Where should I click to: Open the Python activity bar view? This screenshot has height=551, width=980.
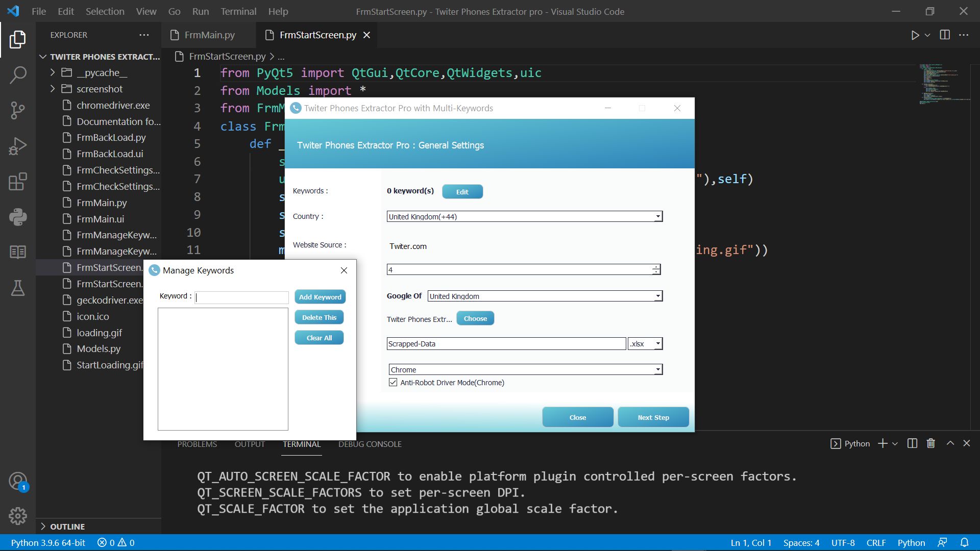(18, 217)
